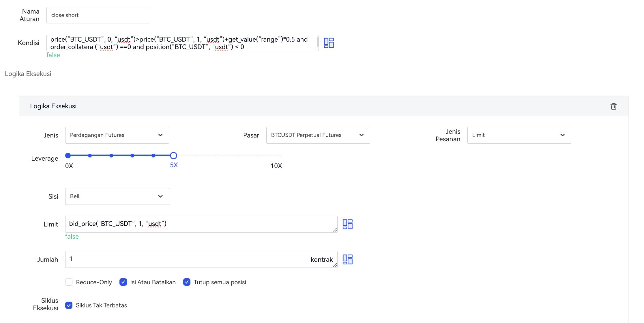Click the Jumlah kontrak amount field
644x323 pixels.
[x=188, y=259]
